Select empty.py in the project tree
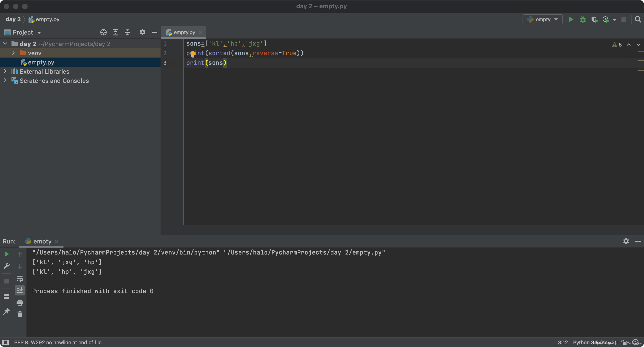Image resolution: width=644 pixels, height=347 pixels. (41, 62)
